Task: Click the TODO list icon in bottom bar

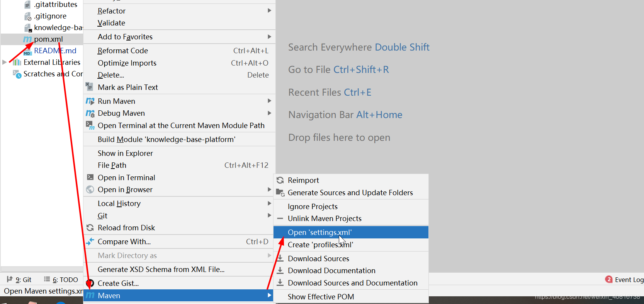Action: (47, 279)
